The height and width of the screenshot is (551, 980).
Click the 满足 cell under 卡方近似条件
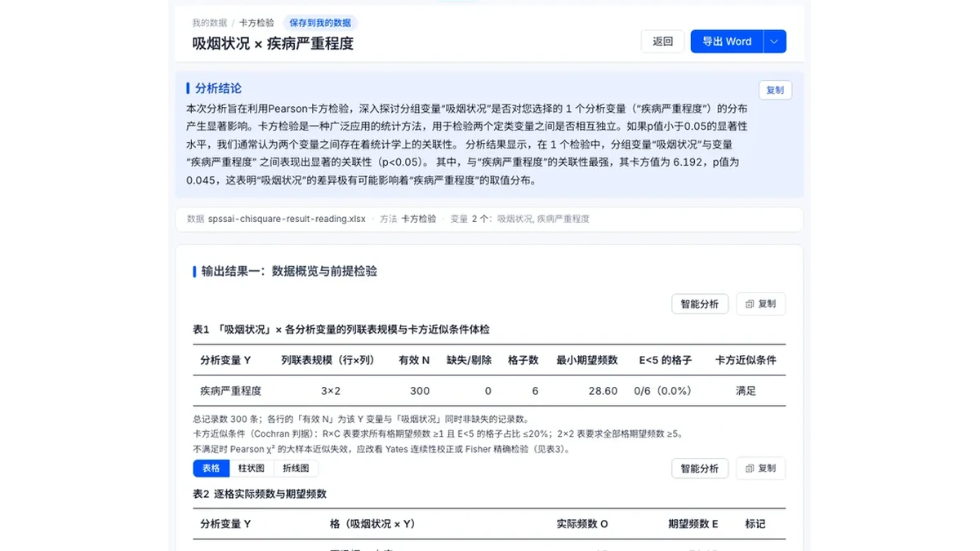pos(746,391)
